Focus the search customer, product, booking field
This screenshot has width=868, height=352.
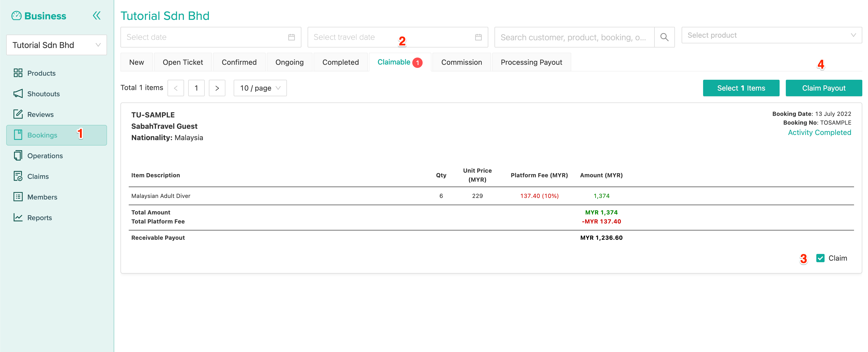[x=574, y=37]
